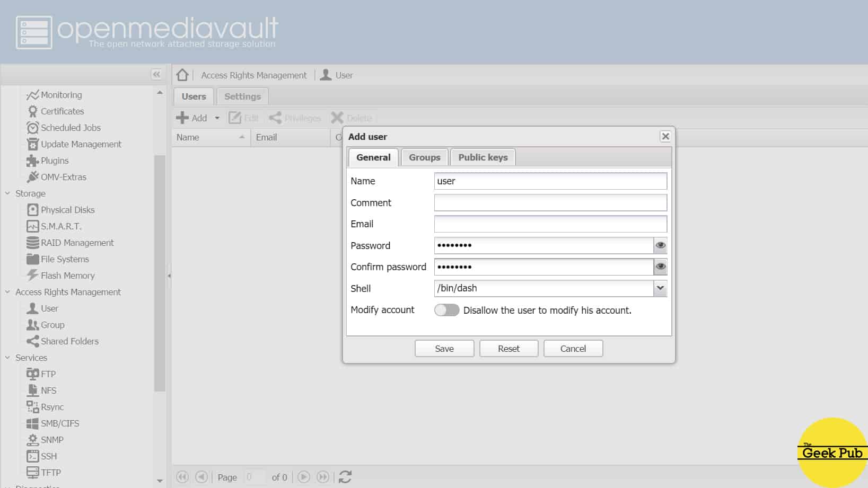Toggle Modify account switch
This screenshot has width=868, height=488.
[x=446, y=310]
